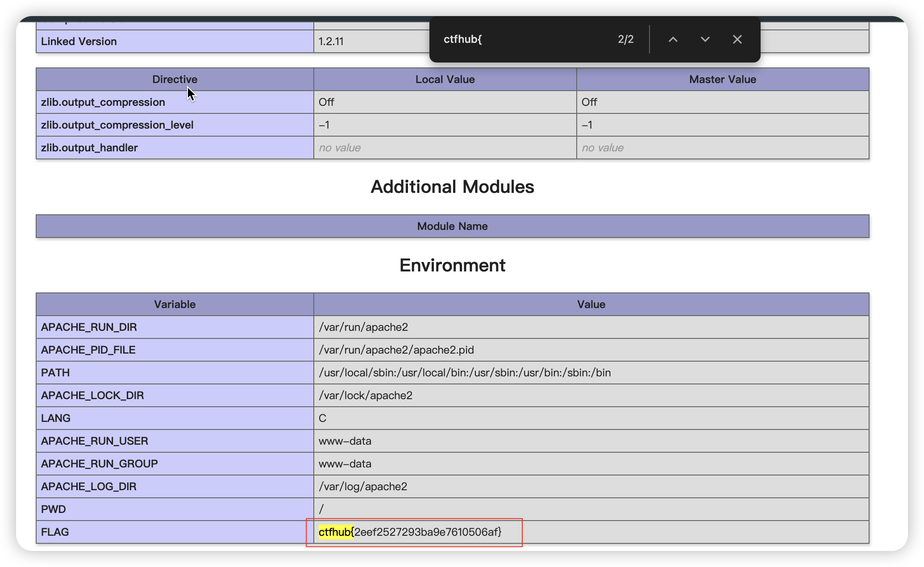924x567 pixels.
Task: Click the Variable column header
Action: click(175, 304)
